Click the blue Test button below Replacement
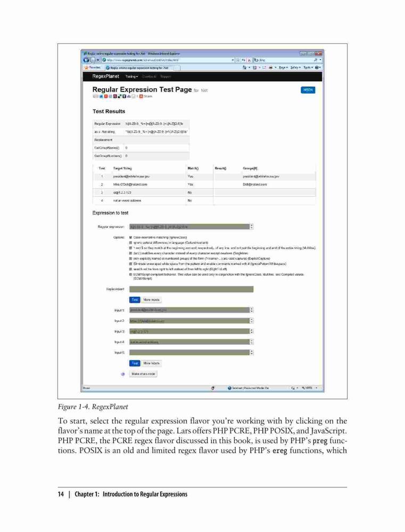This screenshot has height=532, width=405. tap(135, 300)
